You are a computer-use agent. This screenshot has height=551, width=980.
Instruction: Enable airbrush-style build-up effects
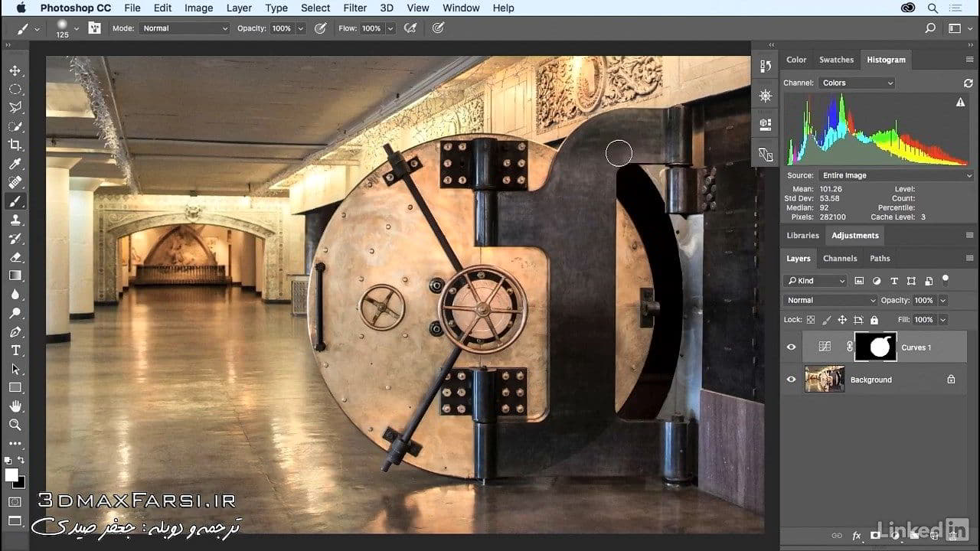410,28
